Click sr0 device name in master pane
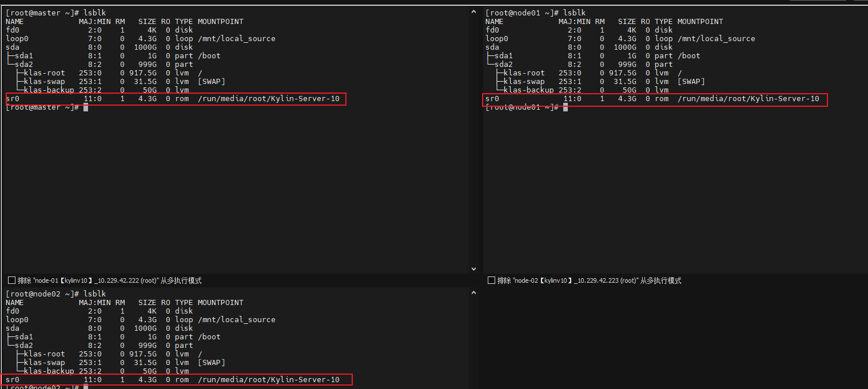This screenshot has height=389, width=868. click(13, 99)
